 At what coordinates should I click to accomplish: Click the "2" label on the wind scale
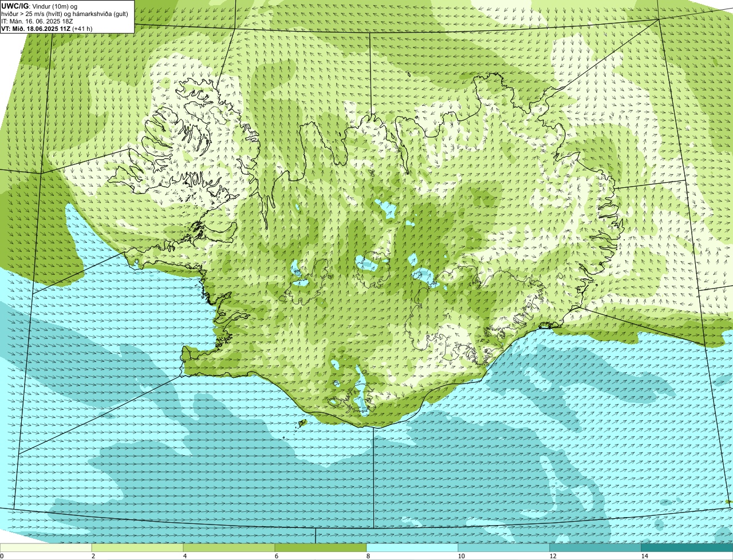pos(93,556)
